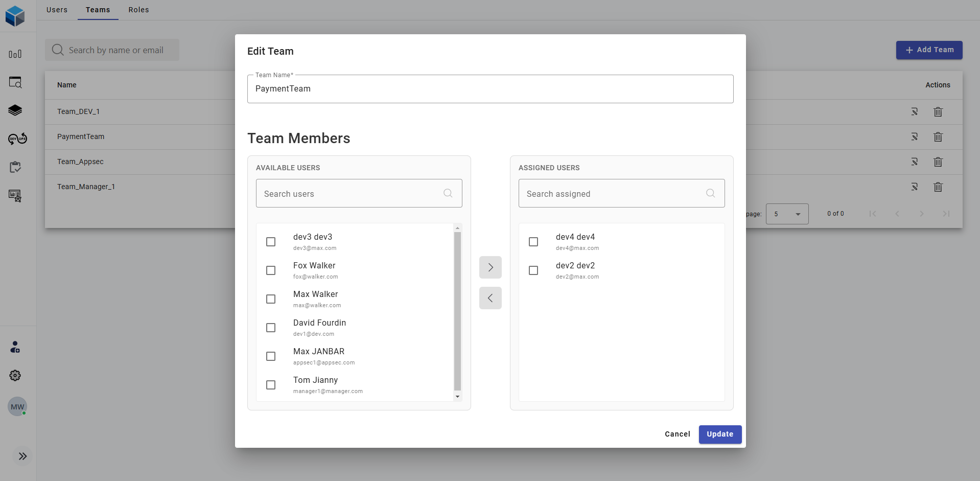The image size is (980, 481).
Task: Cancel the Edit Team dialog
Action: tap(677, 434)
